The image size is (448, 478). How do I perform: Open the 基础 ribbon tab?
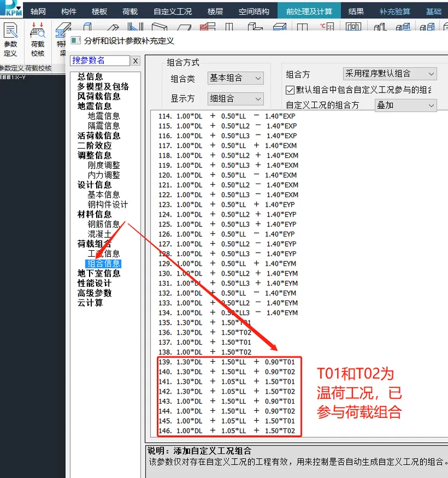coord(434,12)
